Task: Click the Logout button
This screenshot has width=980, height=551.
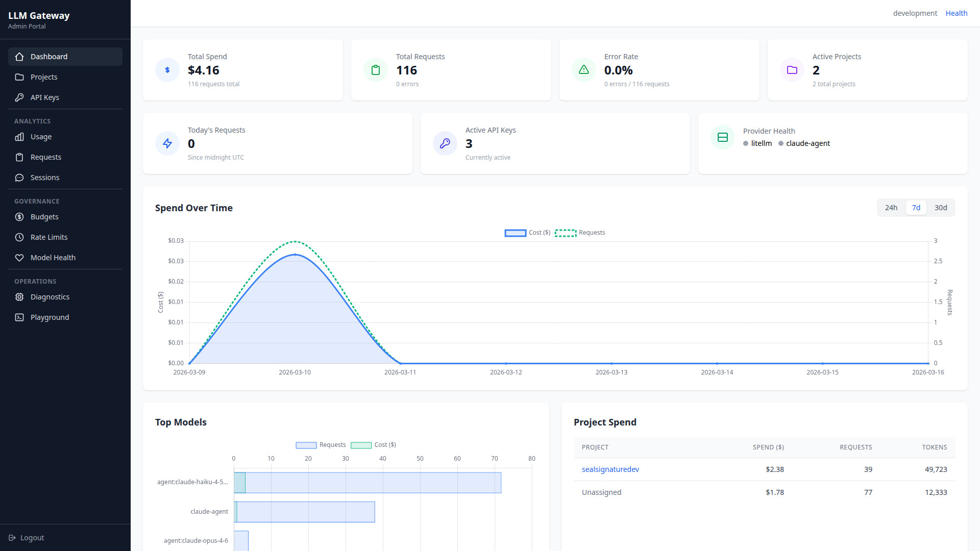Action: (x=26, y=537)
